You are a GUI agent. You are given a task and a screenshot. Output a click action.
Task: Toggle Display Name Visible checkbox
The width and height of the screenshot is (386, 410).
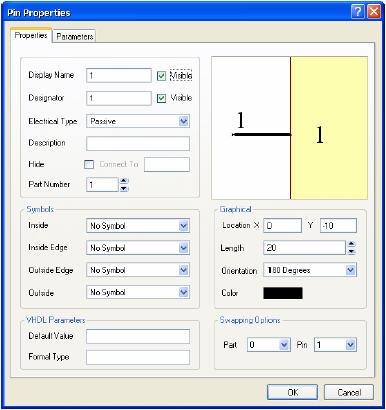[x=161, y=76]
